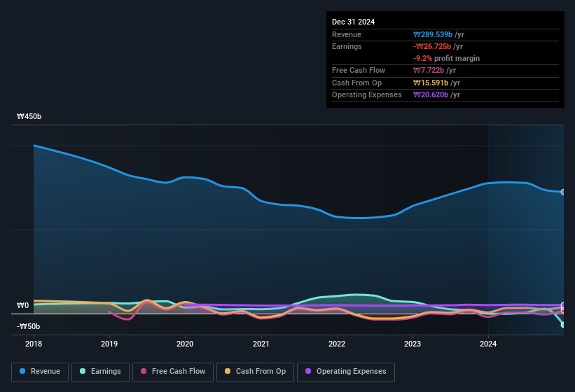Select the 2018 x-axis label
Screen dimensions: 575x392
(x=34, y=344)
